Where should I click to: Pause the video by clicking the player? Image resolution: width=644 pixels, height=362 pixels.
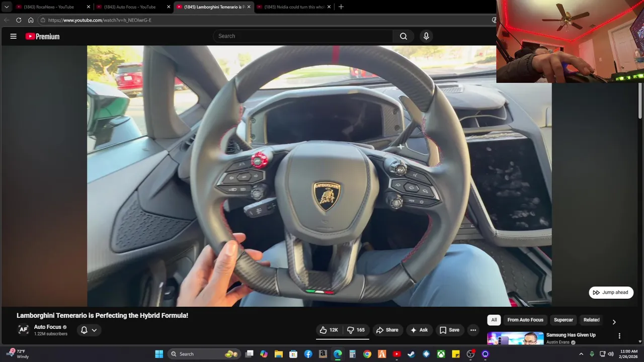point(319,176)
